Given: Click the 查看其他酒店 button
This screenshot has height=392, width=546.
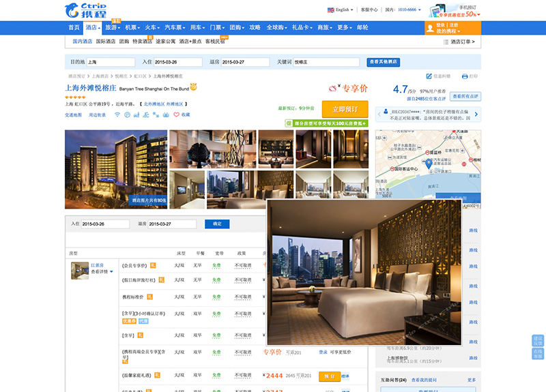Looking at the screenshot, I should tap(383, 62).
